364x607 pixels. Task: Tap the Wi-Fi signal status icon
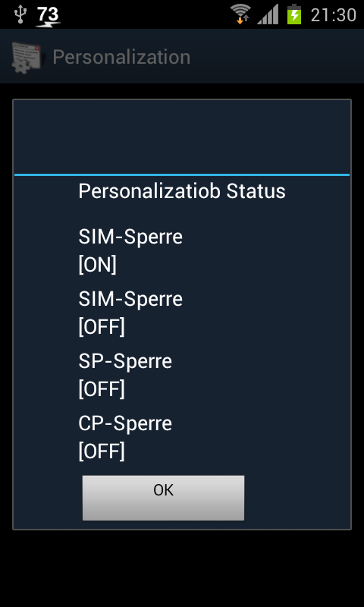(240, 14)
